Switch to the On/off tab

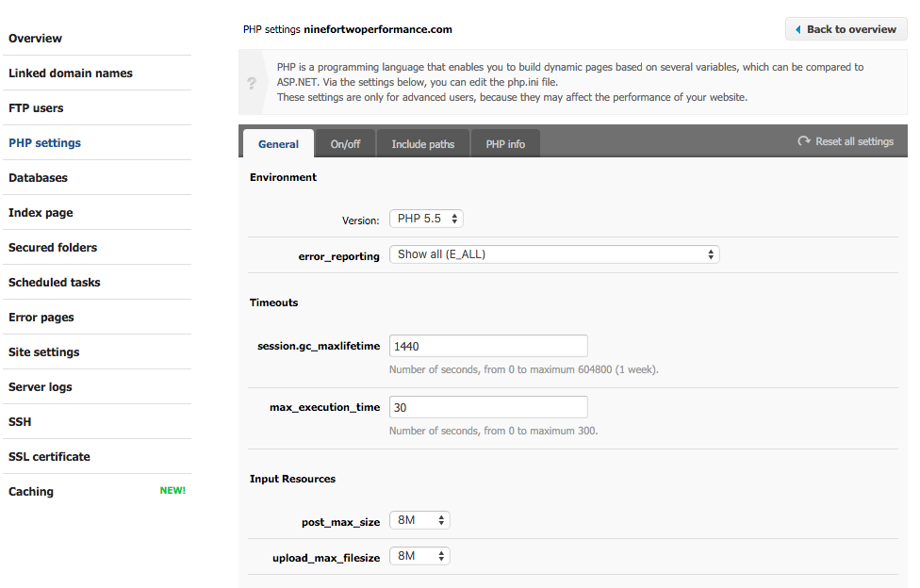click(345, 144)
